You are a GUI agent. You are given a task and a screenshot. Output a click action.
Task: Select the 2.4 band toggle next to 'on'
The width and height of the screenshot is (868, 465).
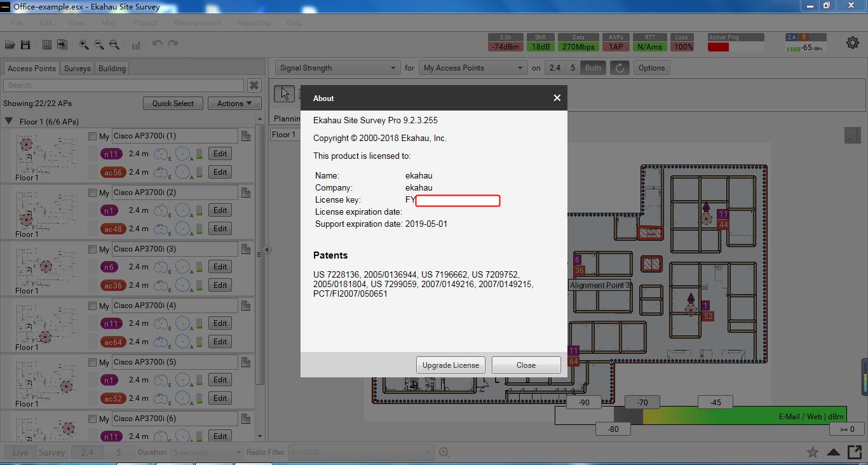tap(555, 68)
